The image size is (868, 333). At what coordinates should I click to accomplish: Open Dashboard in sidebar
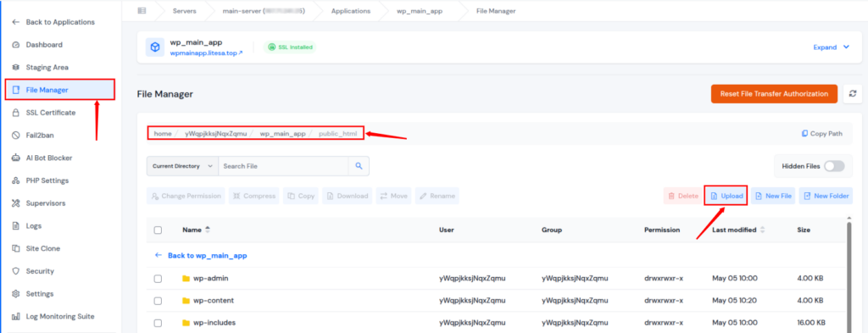tap(37, 45)
